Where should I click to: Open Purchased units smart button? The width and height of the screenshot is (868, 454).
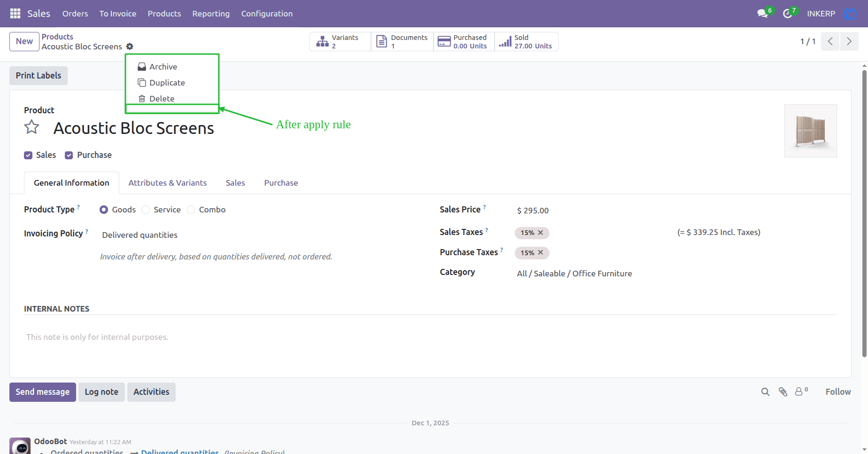pos(464,41)
